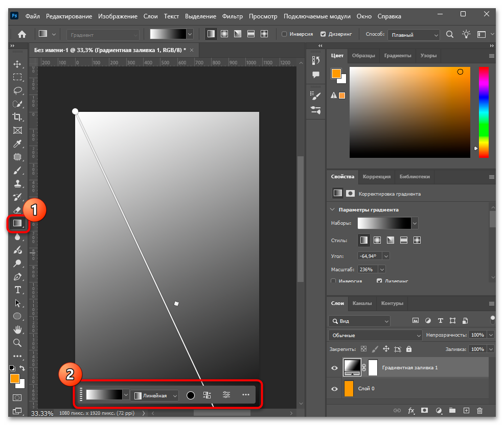
Task: Create a new layer via plus icon
Action: (x=466, y=411)
